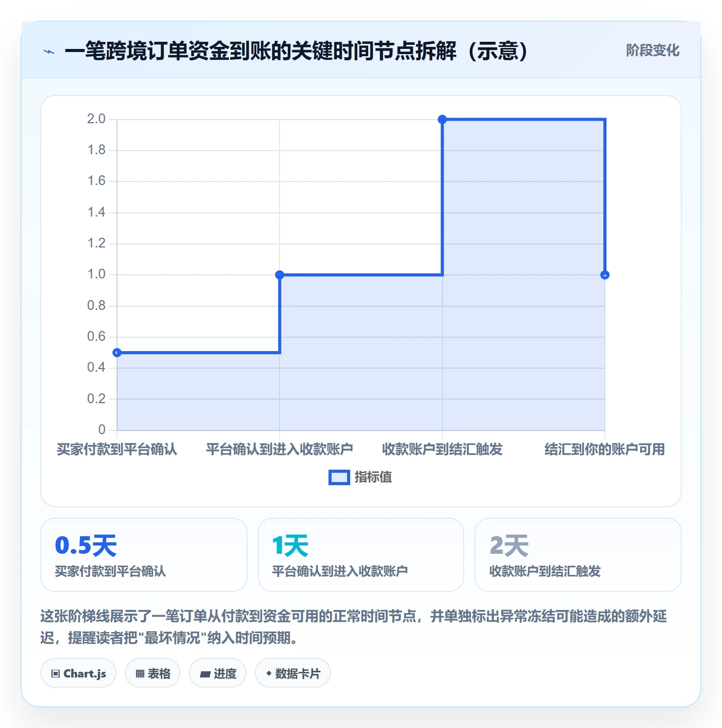Toggle the 指标值 legend color box
The image size is (722, 728).
click(339, 477)
